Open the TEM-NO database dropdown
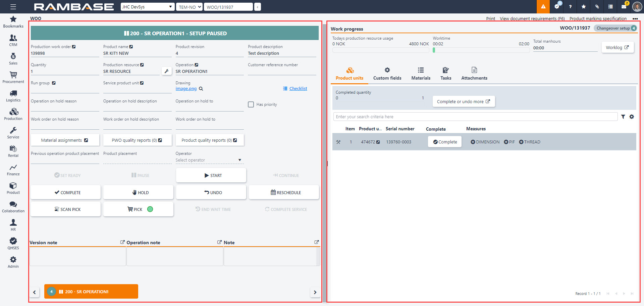644x306 pixels. tap(189, 7)
